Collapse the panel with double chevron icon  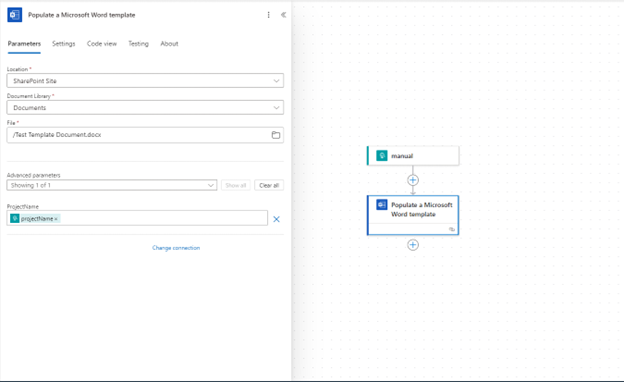[x=283, y=15]
